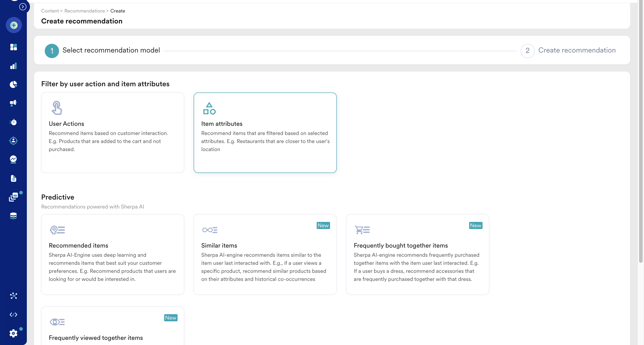Screen dimensions: 644x345
Task: Open the code brackets developer icon
Action: click(13, 315)
